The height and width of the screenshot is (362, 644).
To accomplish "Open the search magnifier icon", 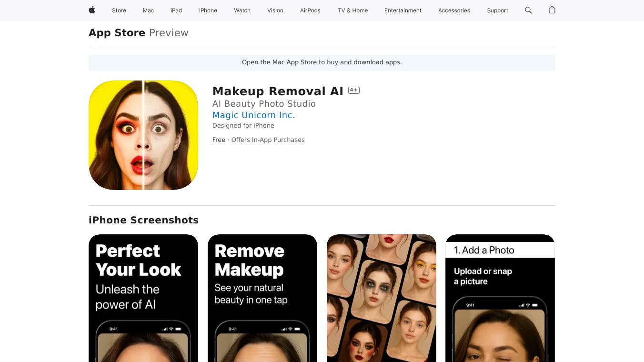I will click(528, 10).
